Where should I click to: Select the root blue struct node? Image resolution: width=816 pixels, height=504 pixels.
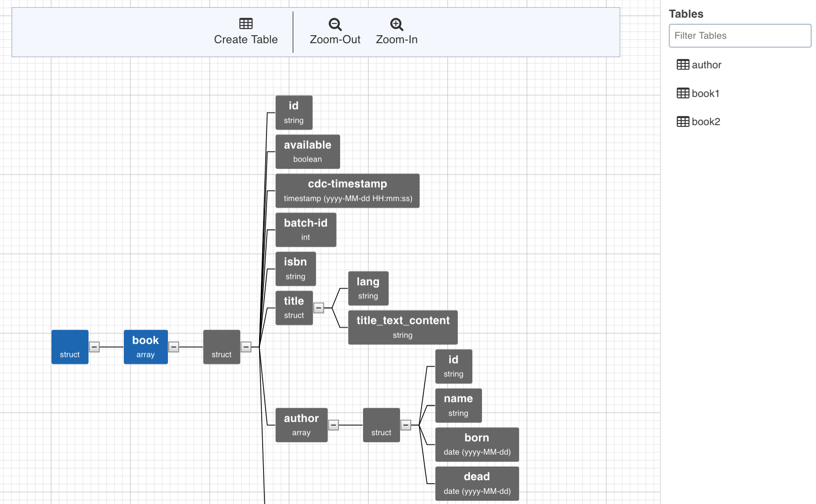tap(70, 347)
